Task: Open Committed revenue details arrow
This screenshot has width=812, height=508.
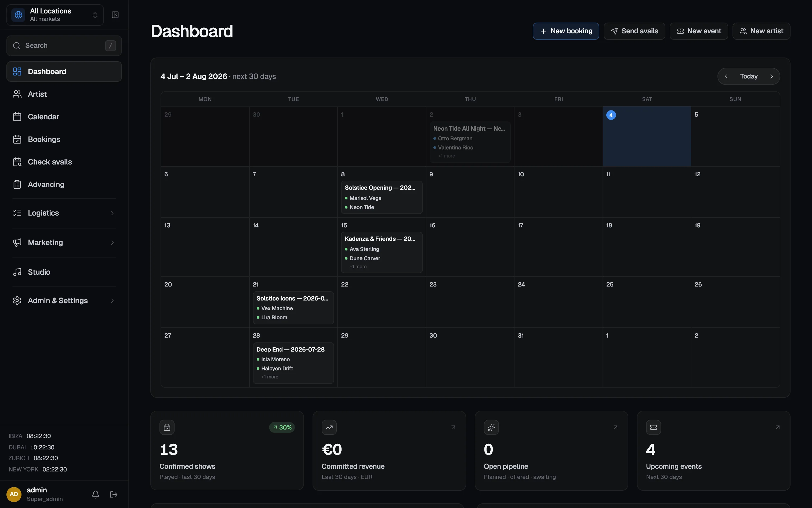Action: pos(453,427)
